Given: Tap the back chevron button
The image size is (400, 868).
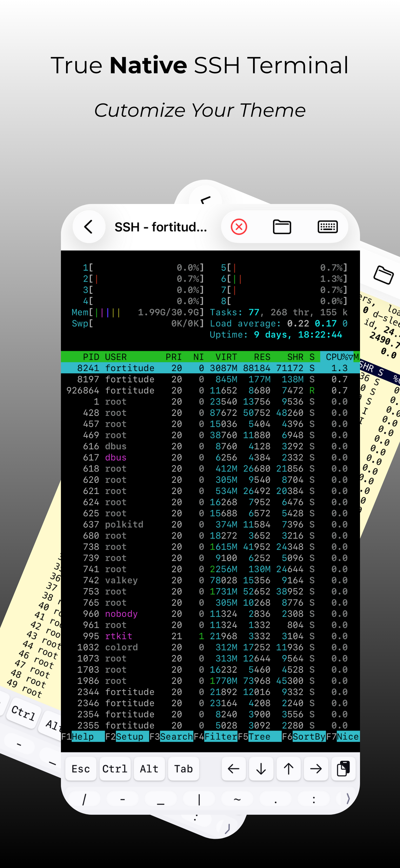Looking at the screenshot, I should pos(89,227).
